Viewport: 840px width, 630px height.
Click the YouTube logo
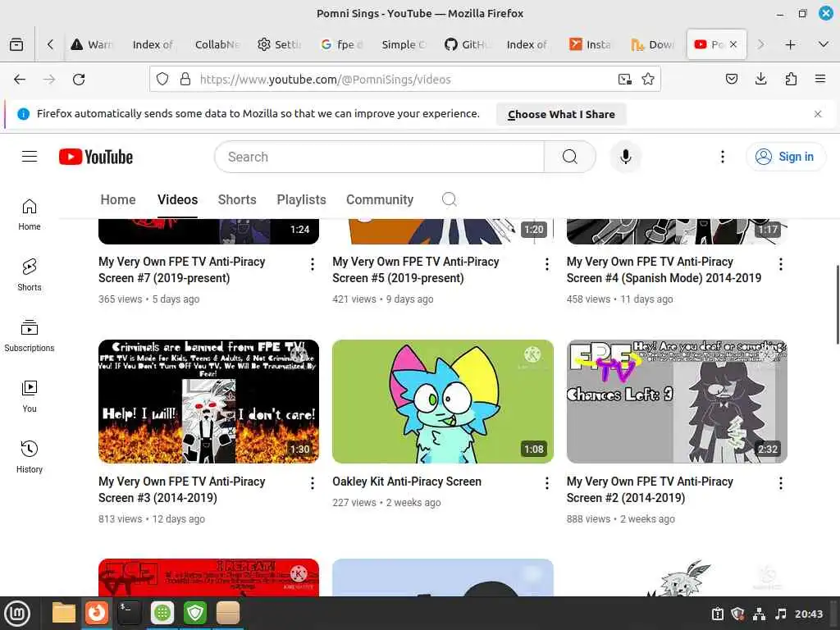pyautogui.click(x=96, y=157)
